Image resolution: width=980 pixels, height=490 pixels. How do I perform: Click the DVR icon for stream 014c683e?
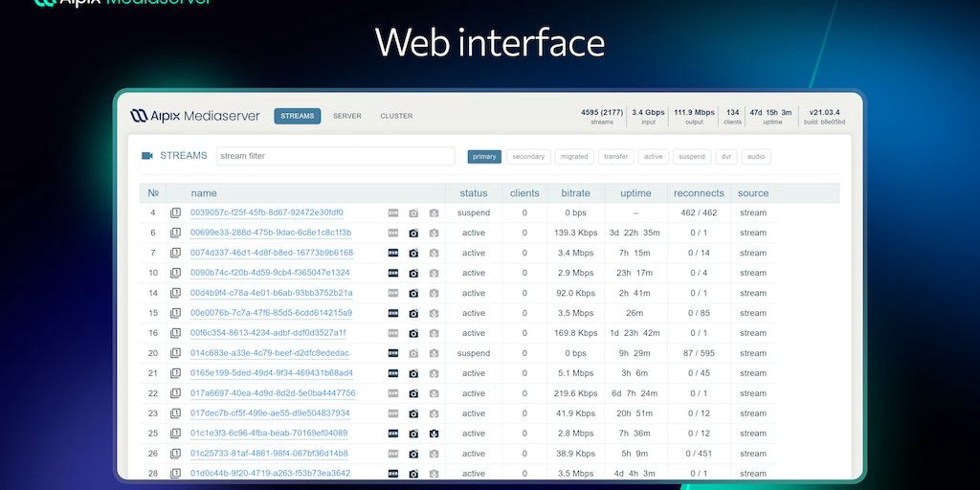393,353
